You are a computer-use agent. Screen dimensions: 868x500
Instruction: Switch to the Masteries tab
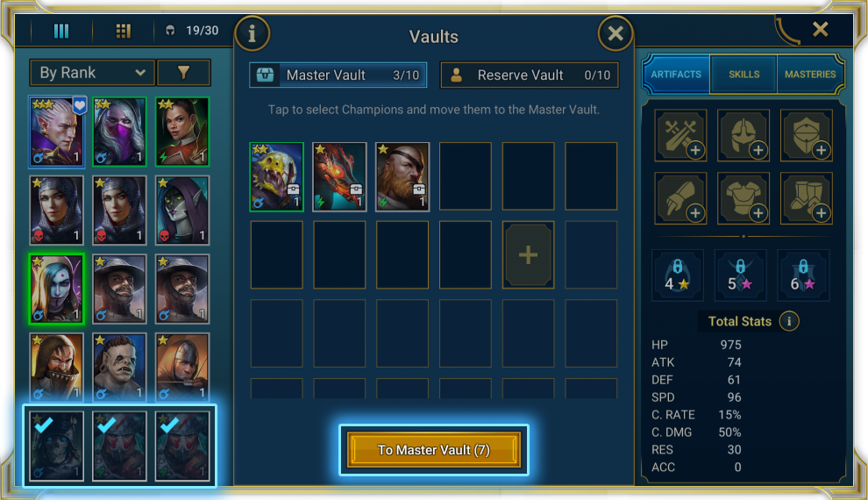(x=810, y=75)
